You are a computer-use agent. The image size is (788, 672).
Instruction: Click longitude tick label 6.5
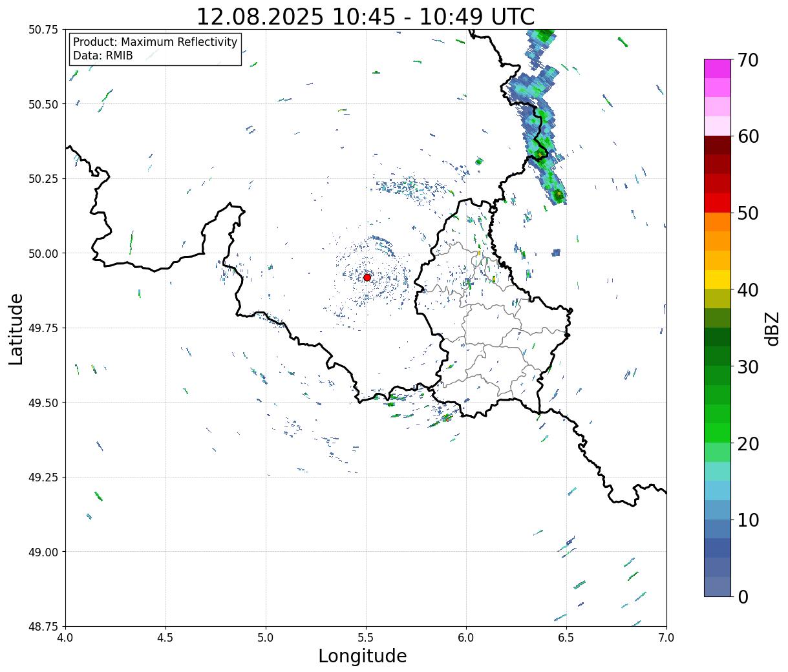click(x=566, y=638)
